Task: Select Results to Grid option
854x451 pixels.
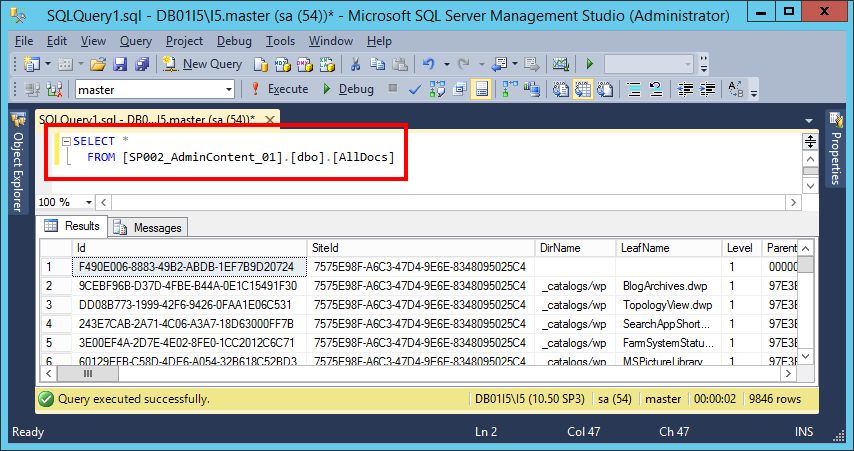Action: pyautogui.click(x=582, y=89)
